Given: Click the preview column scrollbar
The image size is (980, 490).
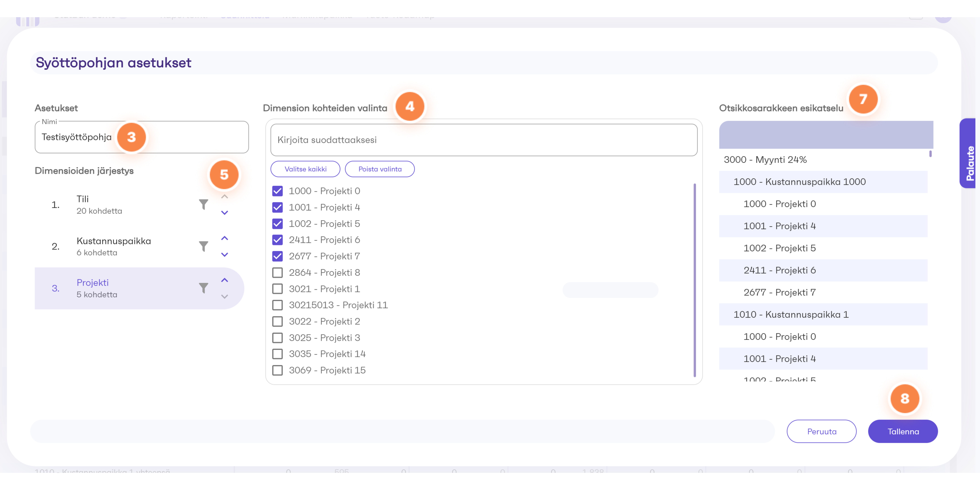Looking at the screenshot, I should [x=931, y=154].
